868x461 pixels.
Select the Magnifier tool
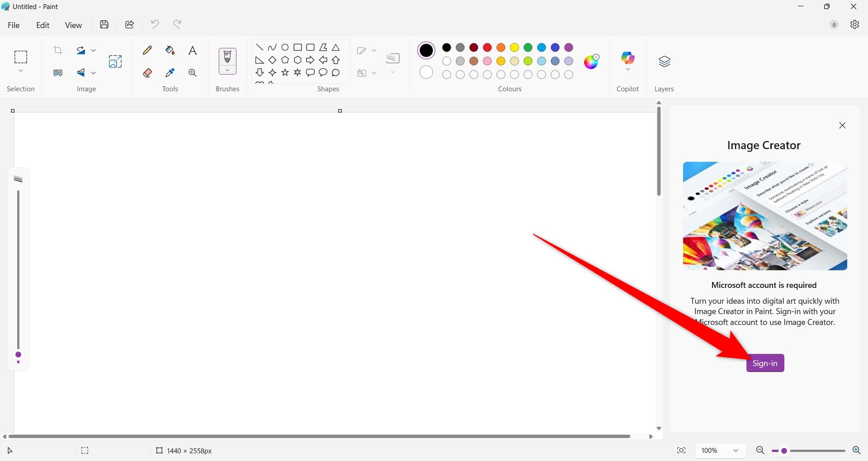point(193,73)
